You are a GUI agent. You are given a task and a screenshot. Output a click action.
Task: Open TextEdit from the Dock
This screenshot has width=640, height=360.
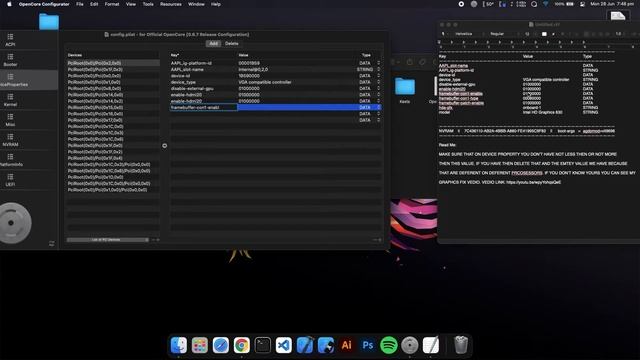point(431,345)
